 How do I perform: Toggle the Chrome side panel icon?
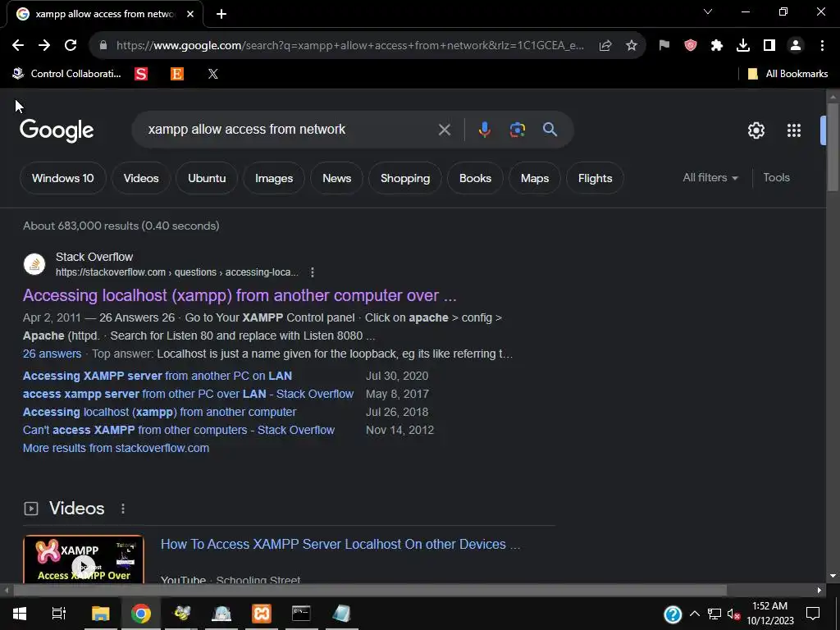[769, 46]
